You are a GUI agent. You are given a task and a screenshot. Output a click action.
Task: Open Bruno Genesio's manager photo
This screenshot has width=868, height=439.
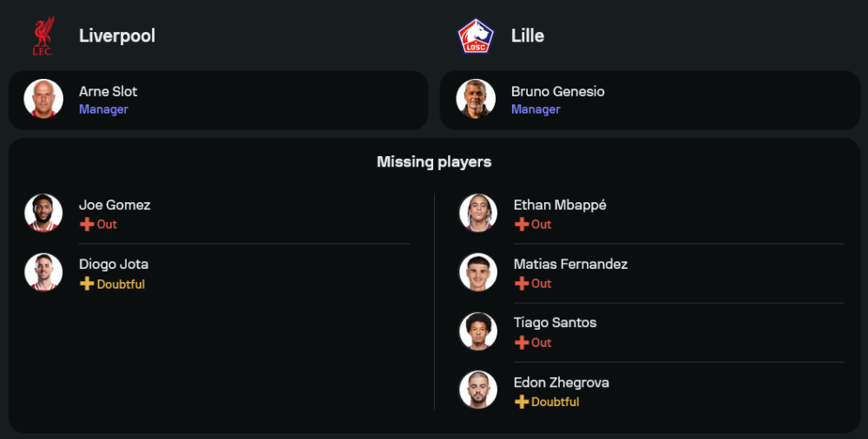pos(477,99)
